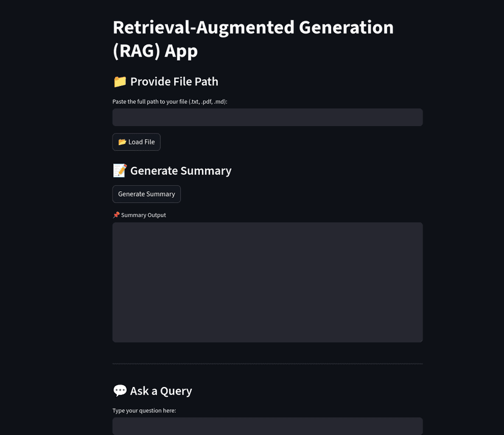Click the memo icon beside Generate Summary heading
This screenshot has width=504, height=435.
119,170
